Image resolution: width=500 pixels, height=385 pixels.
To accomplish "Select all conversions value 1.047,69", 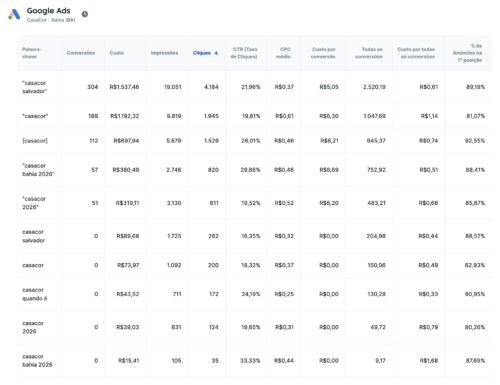I will [x=375, y=116].
